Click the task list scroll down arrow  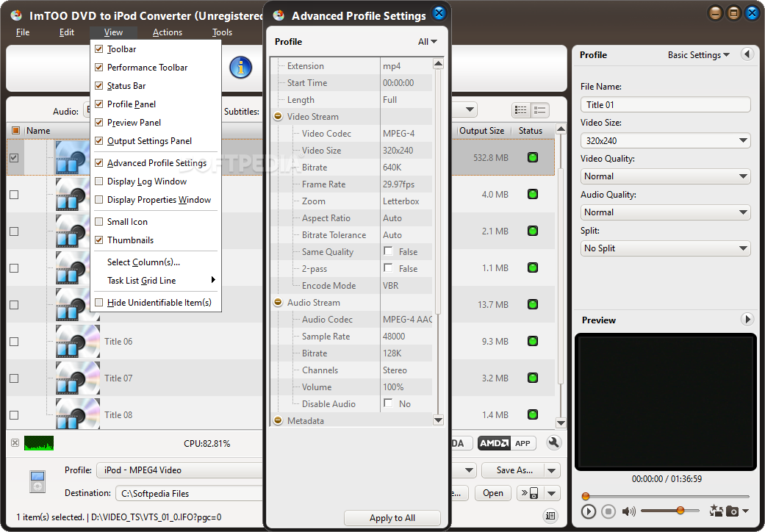click(x=561, y=423)
